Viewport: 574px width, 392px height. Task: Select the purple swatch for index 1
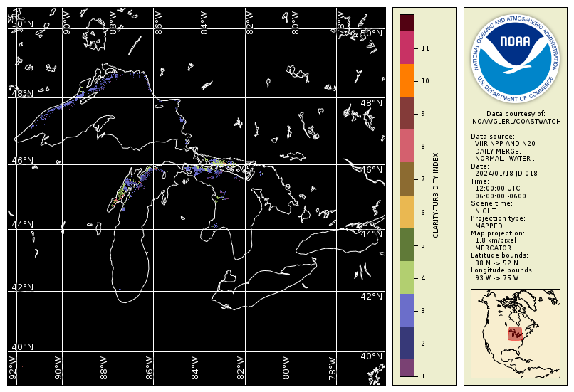[407, 368]
